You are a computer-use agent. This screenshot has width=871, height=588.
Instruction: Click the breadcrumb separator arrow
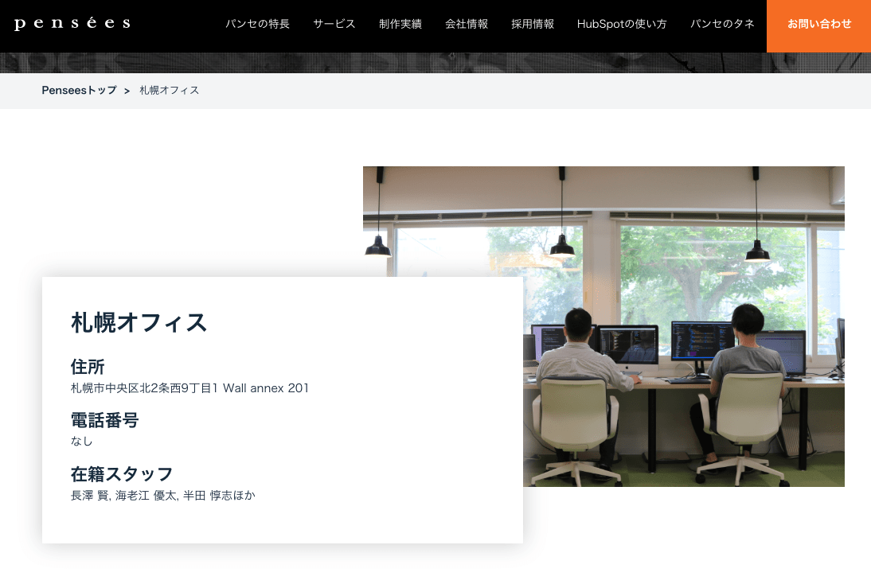pos(127,91)
